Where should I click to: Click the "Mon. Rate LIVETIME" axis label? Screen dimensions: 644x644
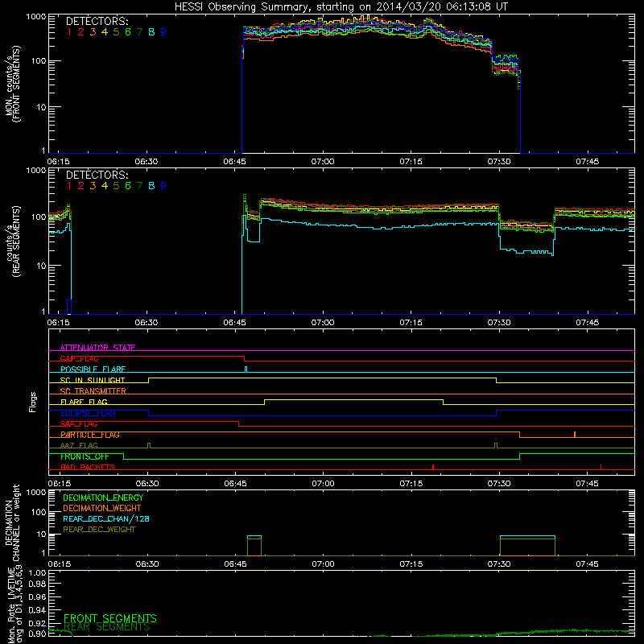pos(13,605)
